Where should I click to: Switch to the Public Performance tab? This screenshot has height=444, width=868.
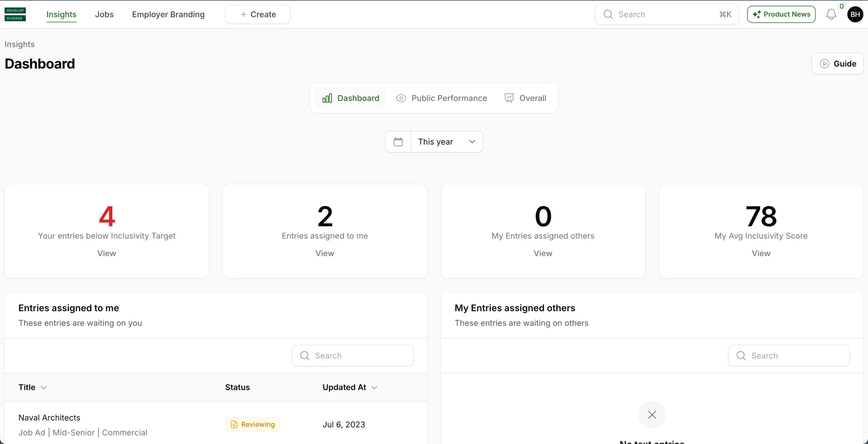[441, 98]
